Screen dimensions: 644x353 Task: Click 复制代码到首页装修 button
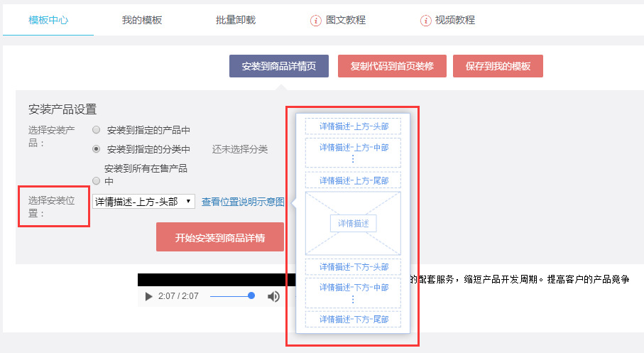coord(392,66)
